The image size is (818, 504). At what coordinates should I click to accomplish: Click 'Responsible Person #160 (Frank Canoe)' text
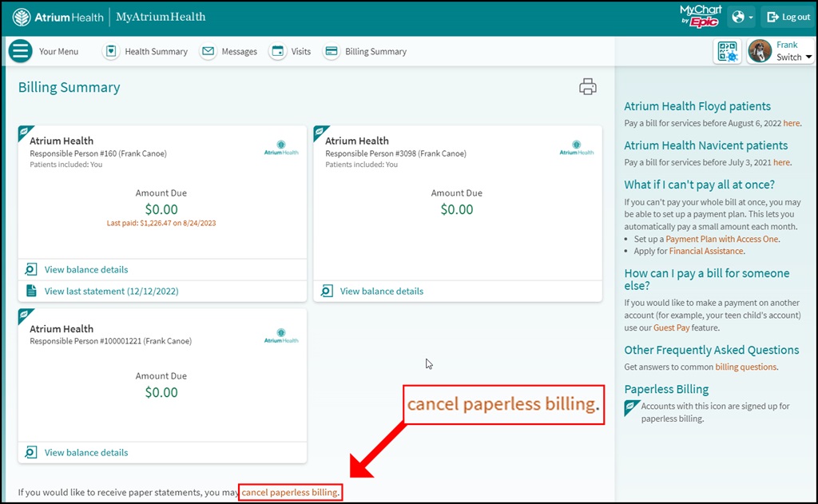[x=98, y=153]
